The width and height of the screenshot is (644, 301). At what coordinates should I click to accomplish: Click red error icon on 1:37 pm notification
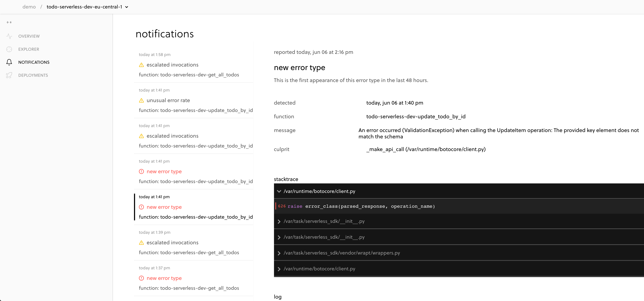tap(141, 278)
